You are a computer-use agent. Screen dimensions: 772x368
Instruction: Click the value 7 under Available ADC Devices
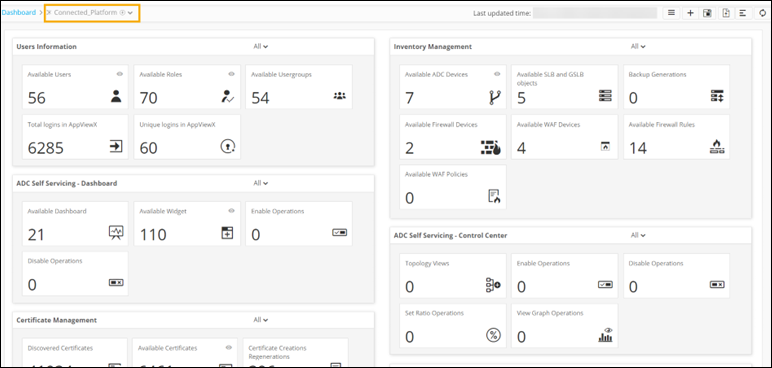(x=409, y=98)
